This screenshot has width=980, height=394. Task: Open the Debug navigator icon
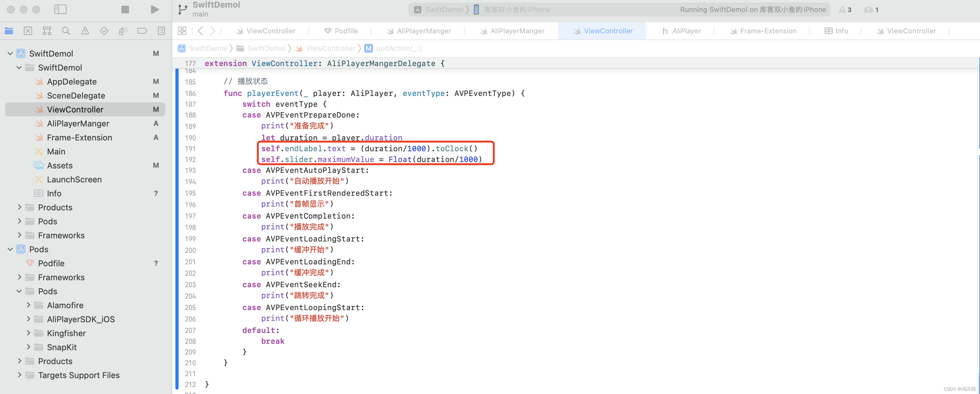coord(123,31)
